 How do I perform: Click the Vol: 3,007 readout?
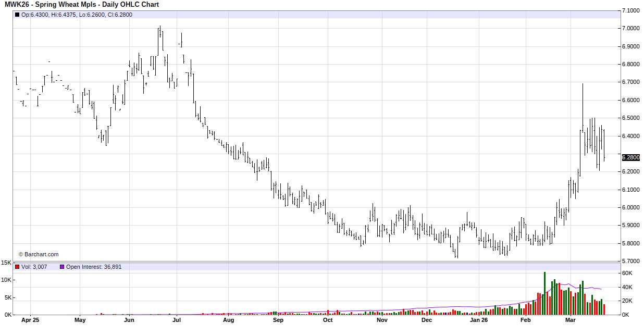[x=34, y=267]
